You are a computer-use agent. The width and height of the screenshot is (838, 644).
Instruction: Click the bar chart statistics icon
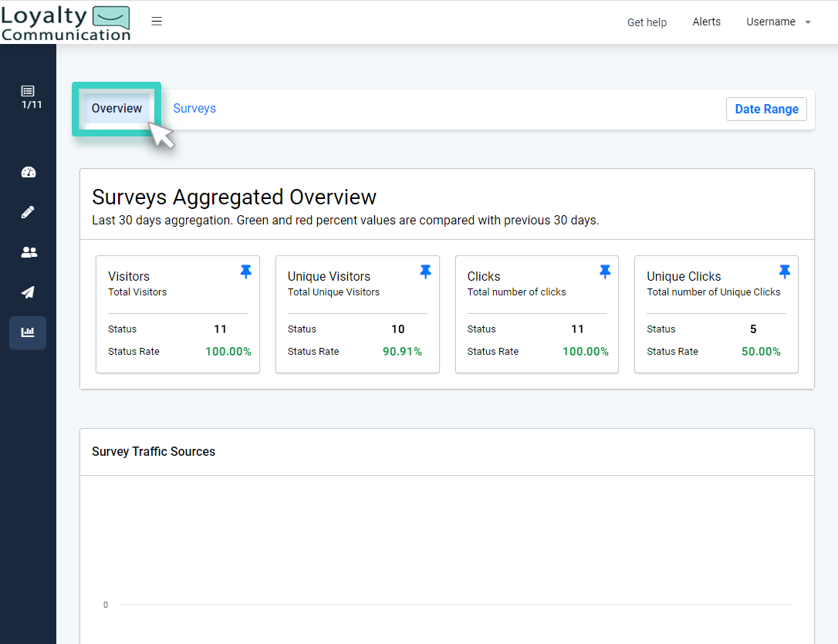point(28,332)
